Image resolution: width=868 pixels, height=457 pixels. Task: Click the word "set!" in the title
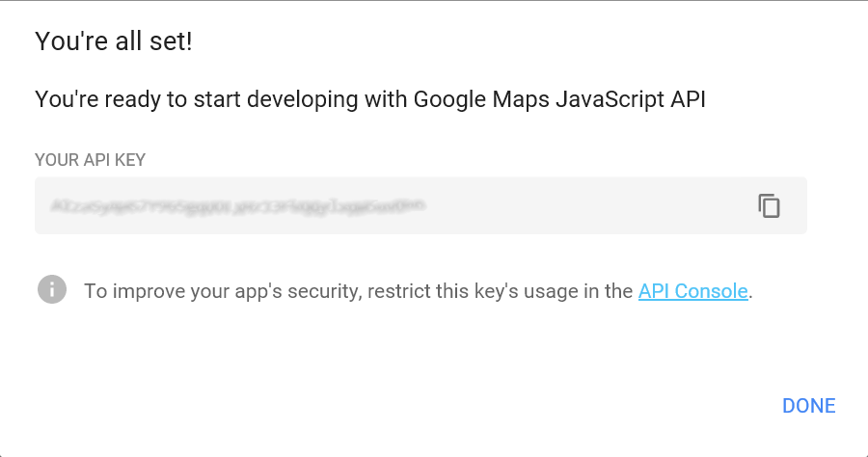pos(171,41)
